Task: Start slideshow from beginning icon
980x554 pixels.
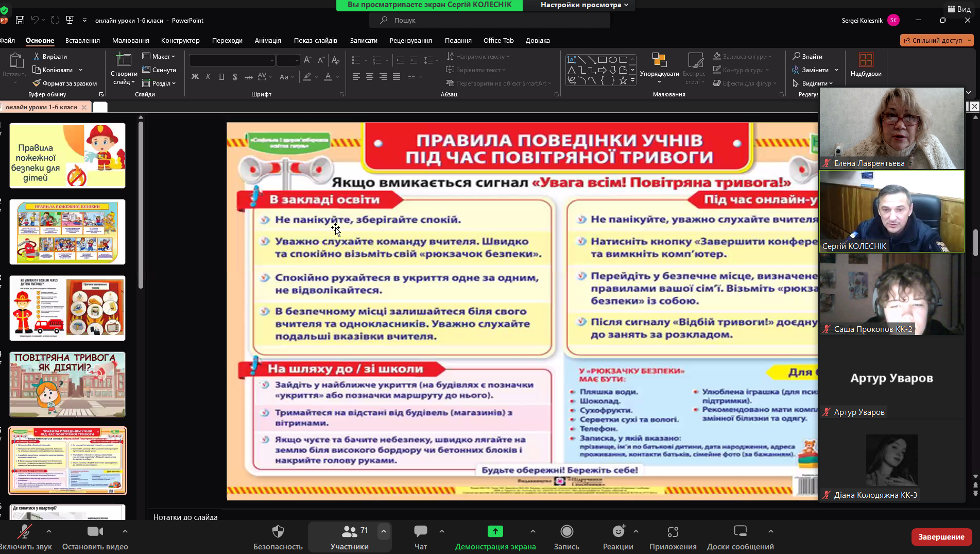Action: coord(70,20)
